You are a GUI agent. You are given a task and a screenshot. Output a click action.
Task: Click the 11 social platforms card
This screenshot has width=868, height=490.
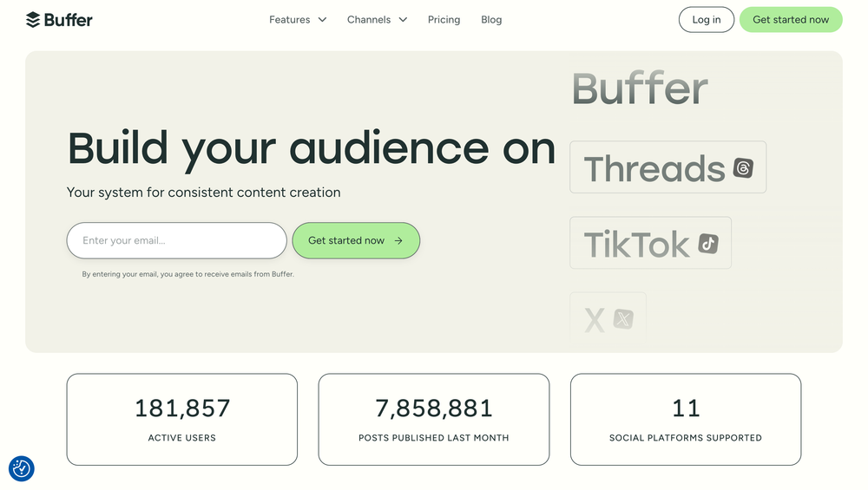click(686, 419)
